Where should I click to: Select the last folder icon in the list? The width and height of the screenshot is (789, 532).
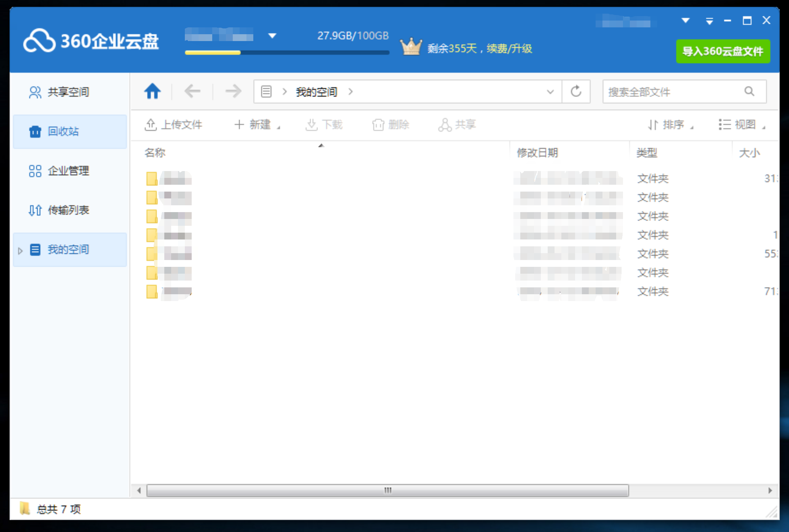coord(152,291)
